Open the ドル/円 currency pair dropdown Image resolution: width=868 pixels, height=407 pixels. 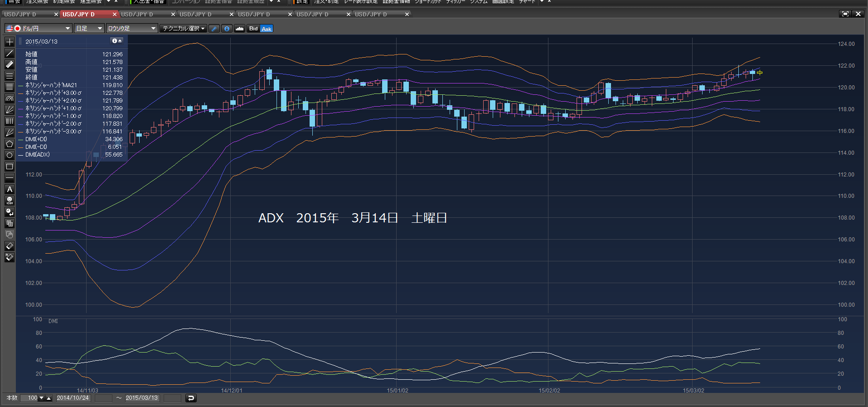coord(39,28)
